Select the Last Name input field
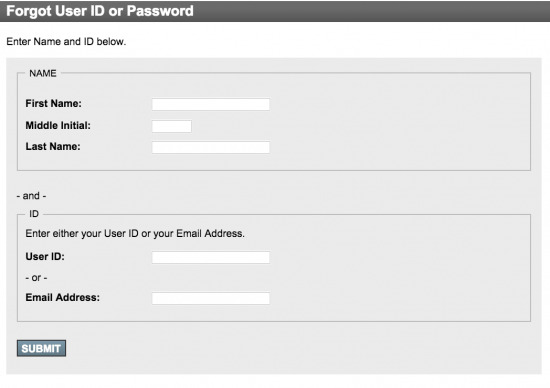 211,147
